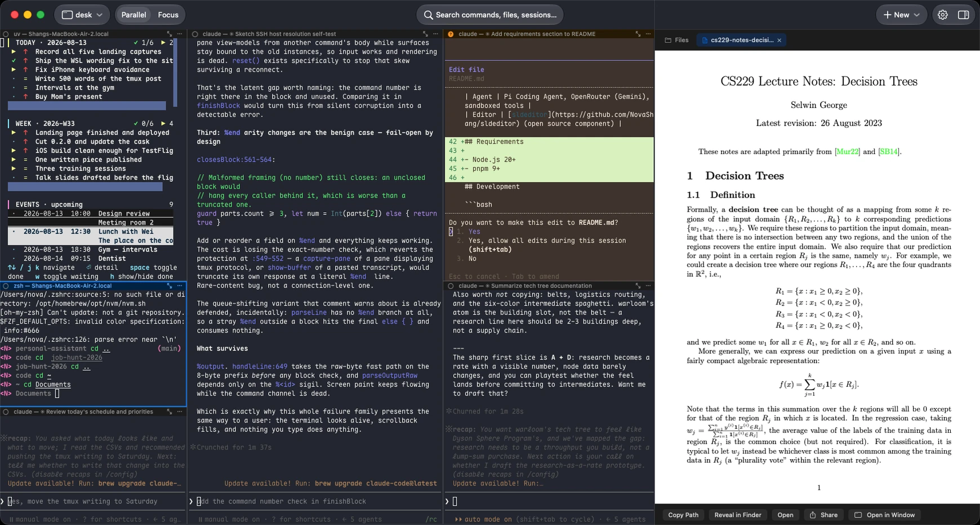Viewport: 980px width, 525px height.
Task: Focus the empty prompt in tech tree pane
Action: pyautogui.click(x=549, y=501)
